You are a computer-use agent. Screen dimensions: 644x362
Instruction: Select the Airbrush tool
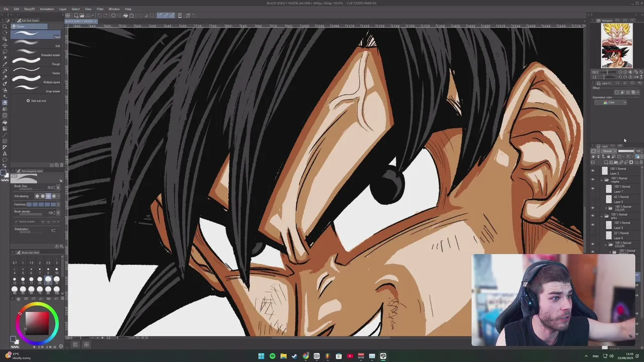[x=5, y=90]
